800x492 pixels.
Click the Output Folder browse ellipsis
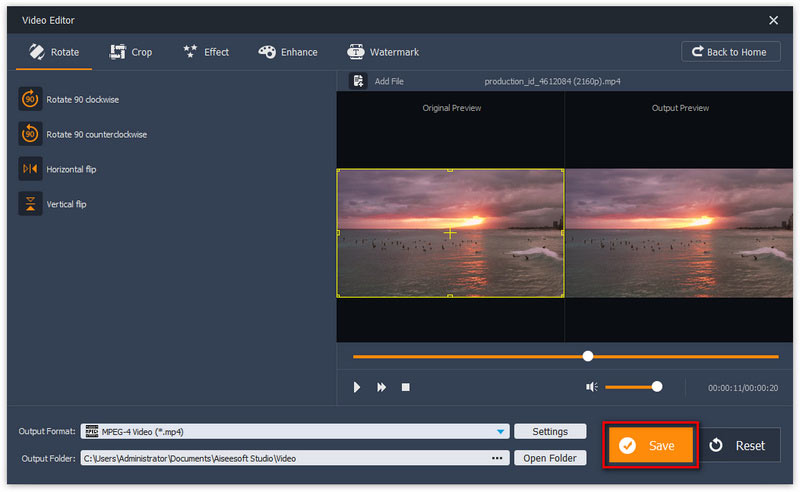pos(497,458)
